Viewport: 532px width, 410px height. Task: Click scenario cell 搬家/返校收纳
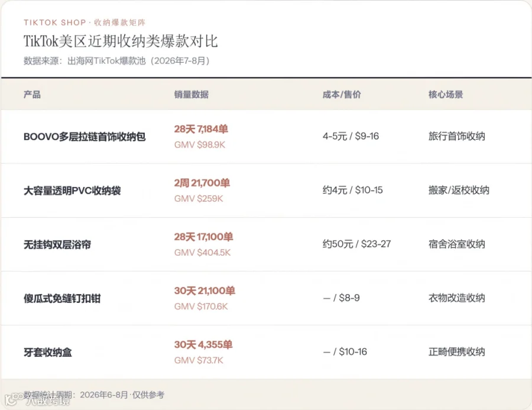tap(459, 191)
